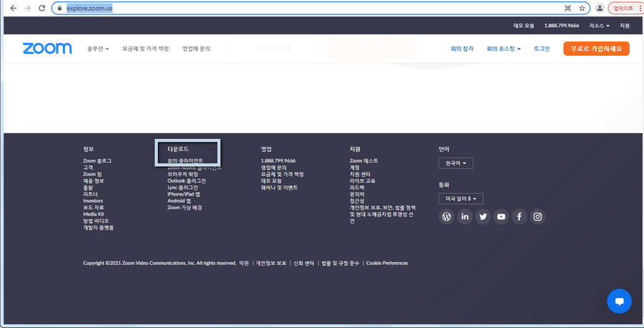644x328 pixels.
Task: Open the 법률 및 규정 준수 link
Action: (x=340, y=263)
